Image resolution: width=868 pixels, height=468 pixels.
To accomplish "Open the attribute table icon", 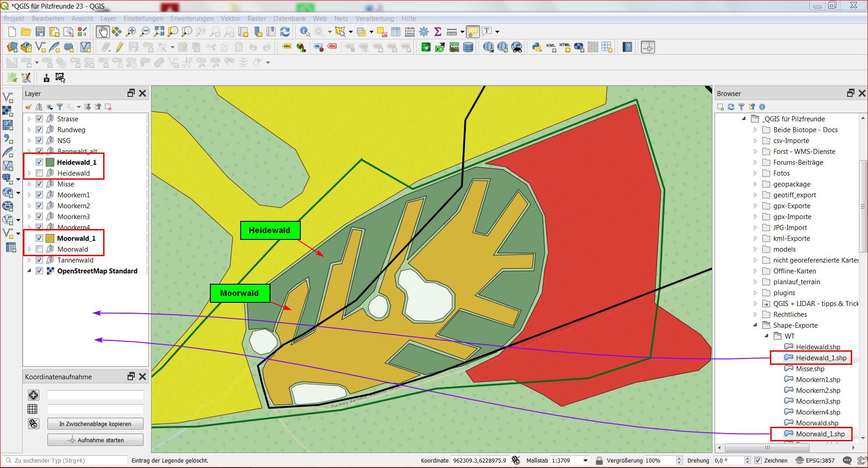I will [396, 32].
